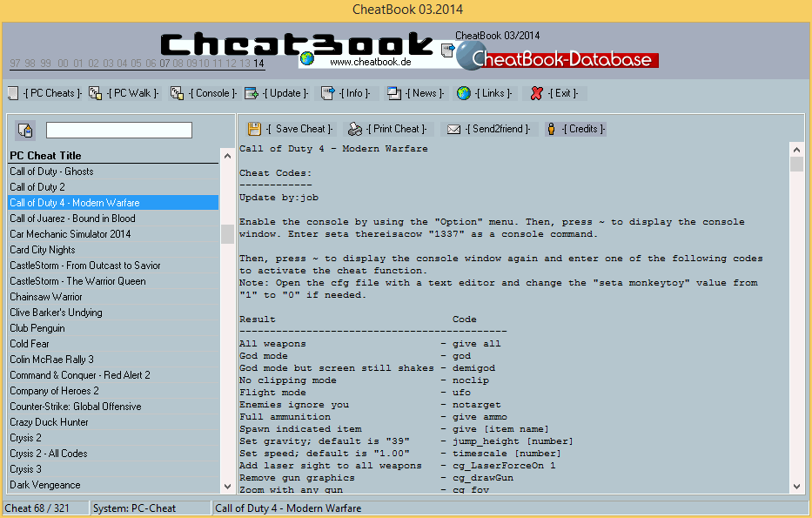
Task: Click the Send2friend envelope icon
Action: click(453, 129)
